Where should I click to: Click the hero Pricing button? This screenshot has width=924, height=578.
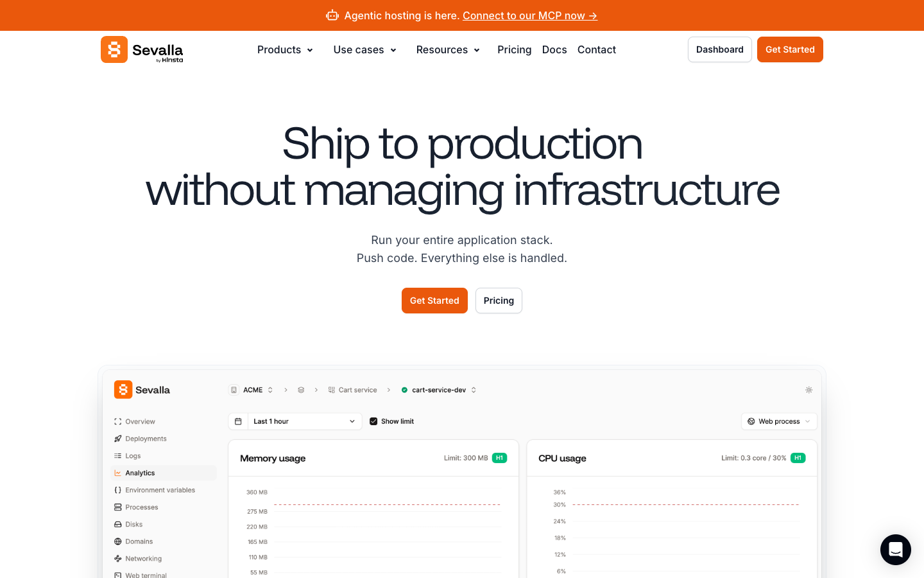coord(499,301)
